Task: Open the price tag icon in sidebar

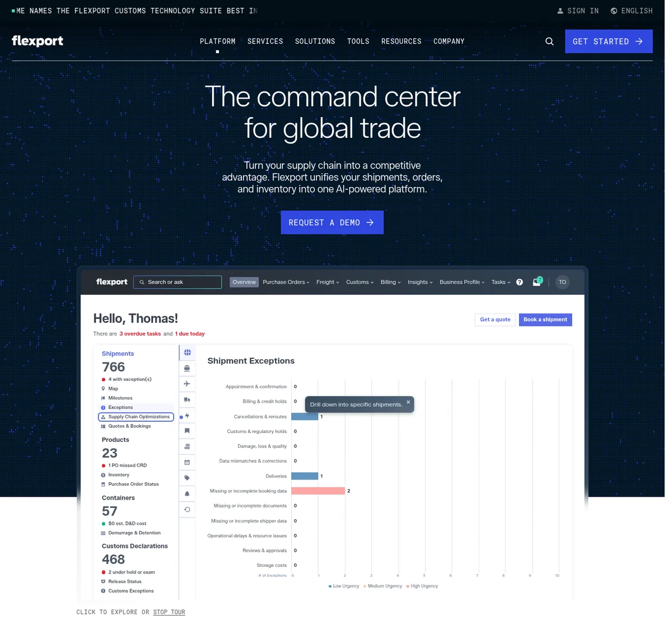Action: point(187,478)
